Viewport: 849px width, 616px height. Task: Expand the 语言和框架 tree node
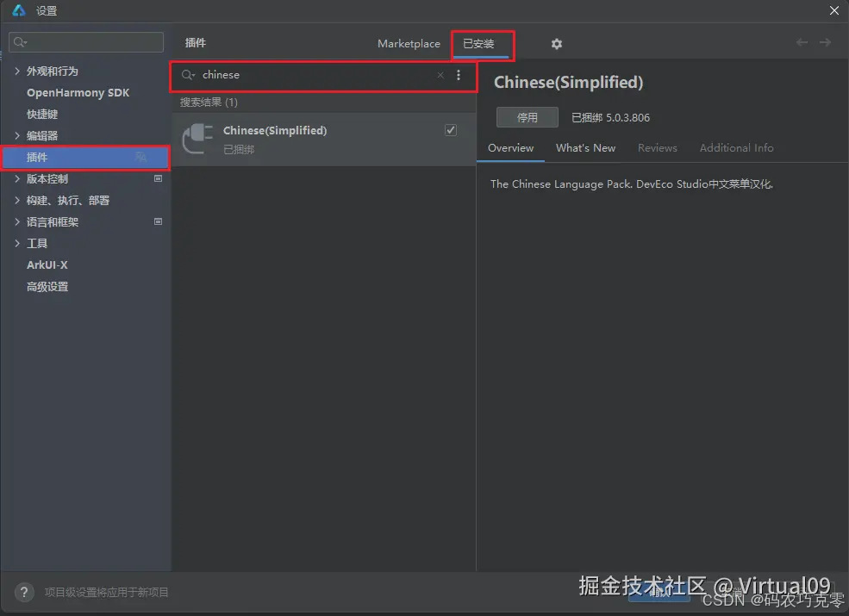tap(16, 221)
